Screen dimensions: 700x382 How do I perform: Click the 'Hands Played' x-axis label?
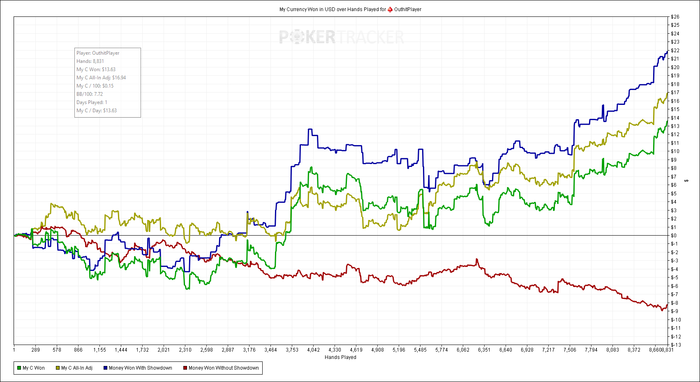(340, 357)
